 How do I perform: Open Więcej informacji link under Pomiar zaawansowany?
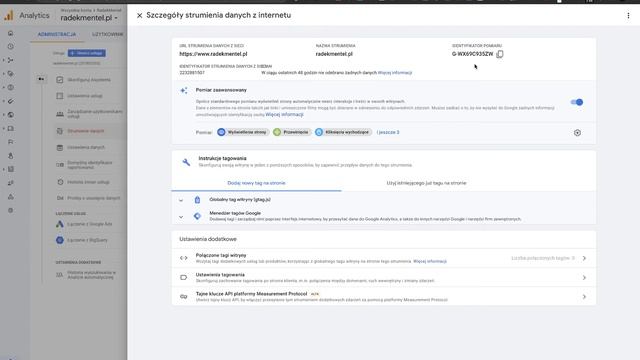point(284,115)
